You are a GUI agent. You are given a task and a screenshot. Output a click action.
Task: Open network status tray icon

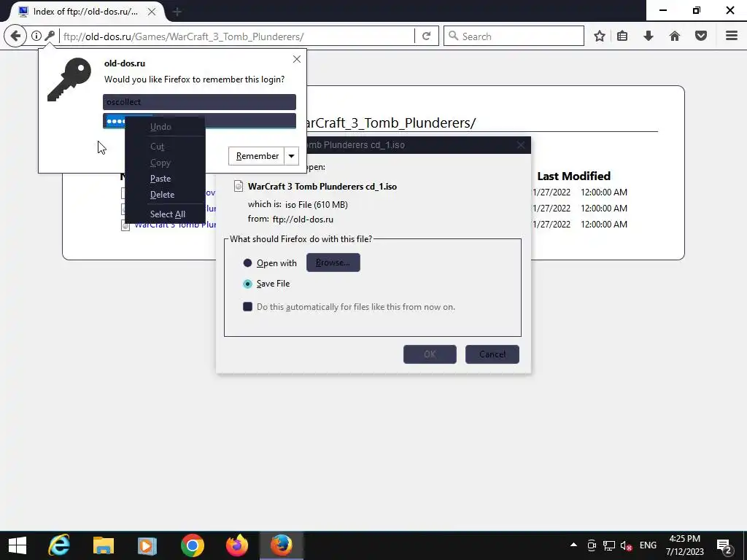[609, 545]
